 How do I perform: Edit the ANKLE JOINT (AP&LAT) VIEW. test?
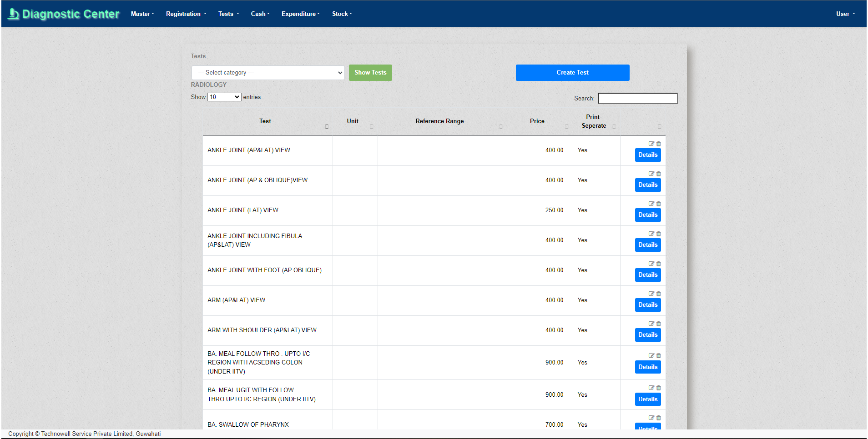[x=651, y=144]
